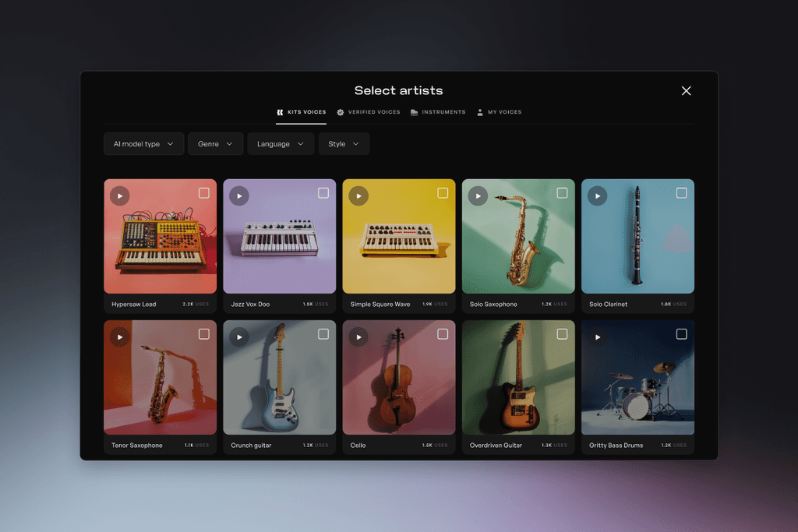Screen dimensions: 798x532
Task: Play the Solo Saxophone sample
Action: click(478, 196)
